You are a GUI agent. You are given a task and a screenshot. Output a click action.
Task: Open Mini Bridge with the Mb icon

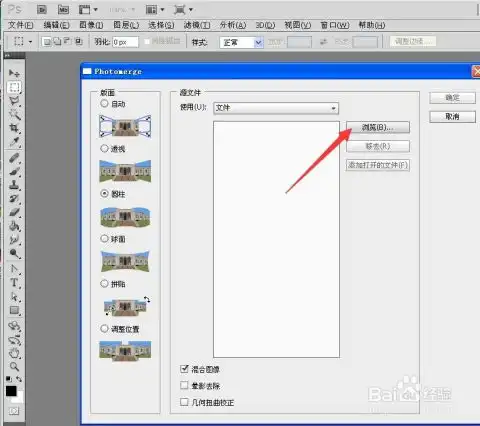pos(63,9)
